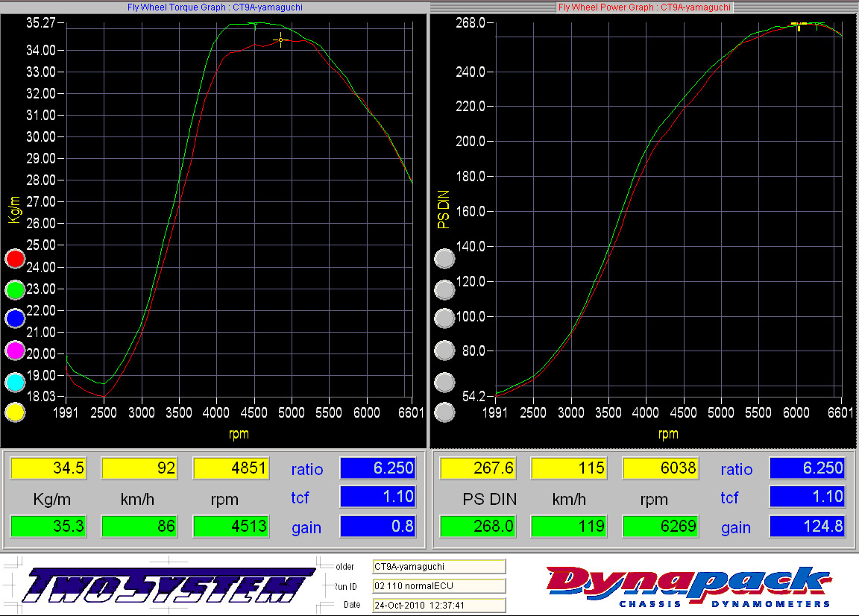Click green power rpm value 6269
This screenshot has width=859, height=616.
pyautogui.click(x=661, y=526)
